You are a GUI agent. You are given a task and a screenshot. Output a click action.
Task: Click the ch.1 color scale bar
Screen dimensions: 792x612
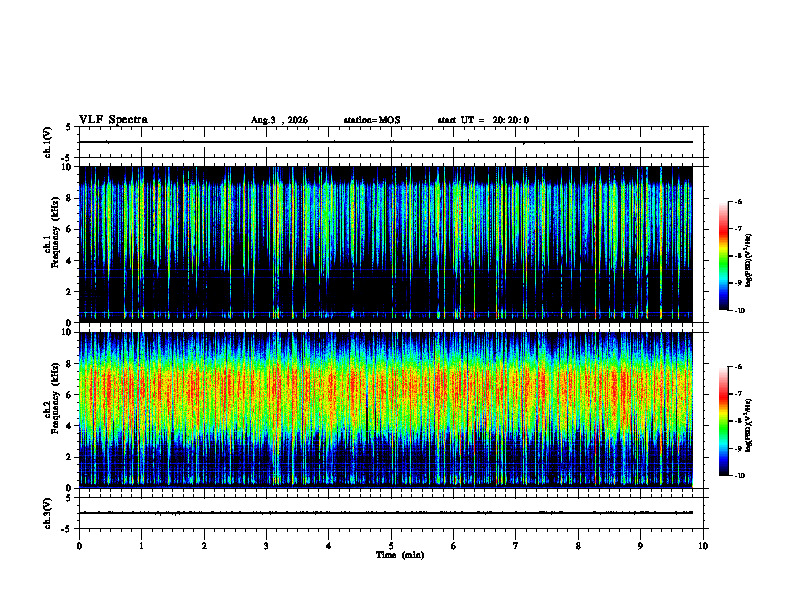point(723,256)
